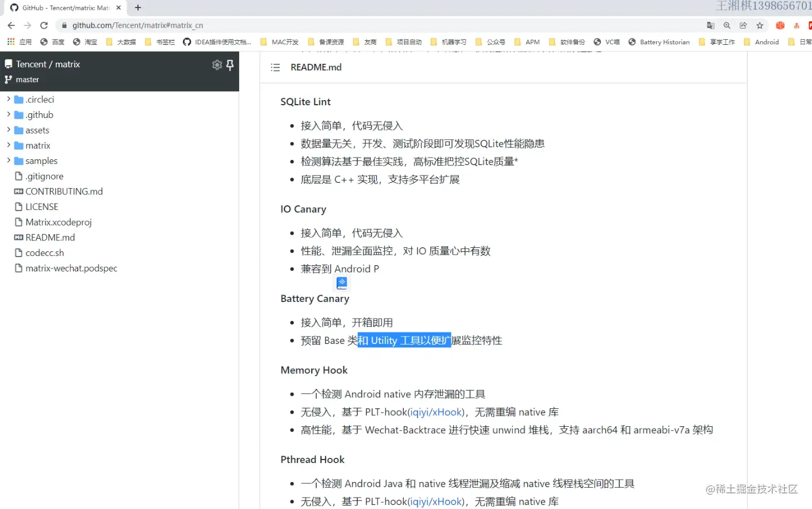Expand the assets folder chevron

9,130
